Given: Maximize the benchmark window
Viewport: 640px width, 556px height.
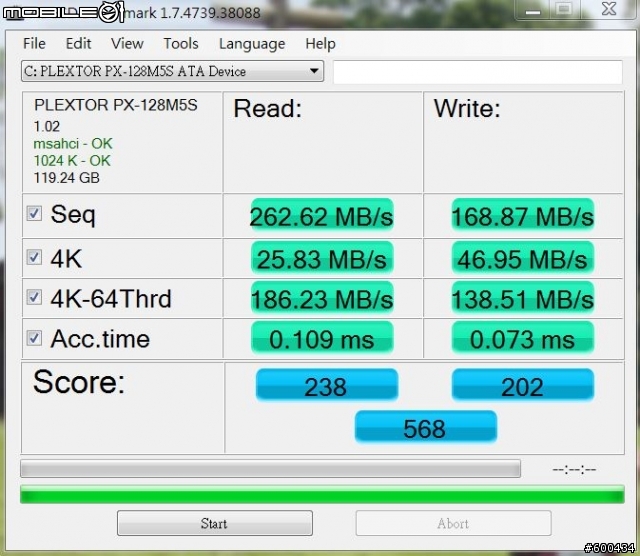Looking at the screenshot, I should [564, 10].
